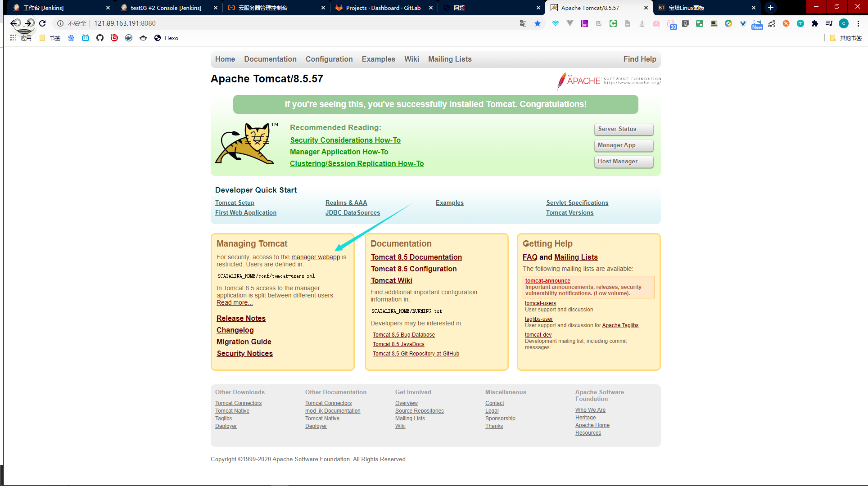Click the Manager App button

coord(624,145)
